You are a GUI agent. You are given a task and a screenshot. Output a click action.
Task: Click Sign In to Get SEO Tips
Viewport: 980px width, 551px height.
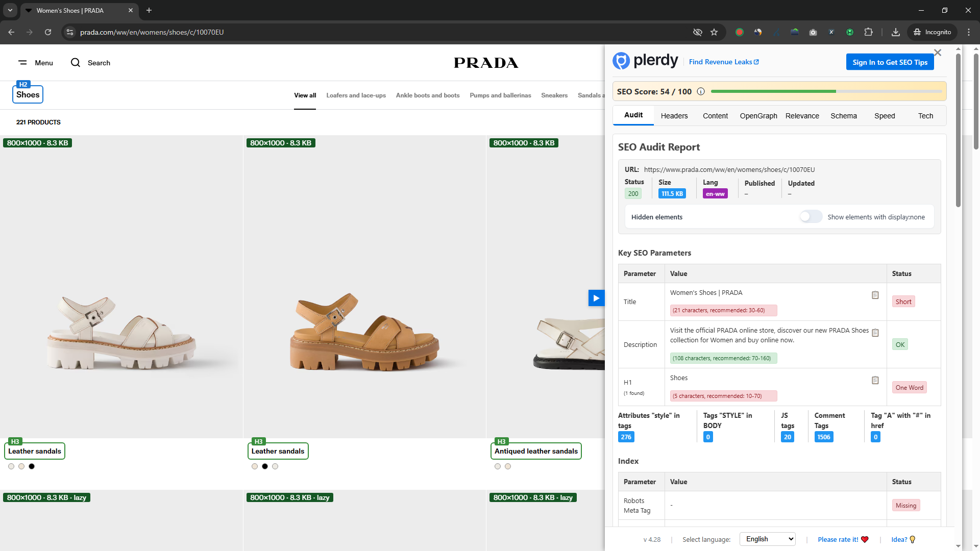coord(890,62)
